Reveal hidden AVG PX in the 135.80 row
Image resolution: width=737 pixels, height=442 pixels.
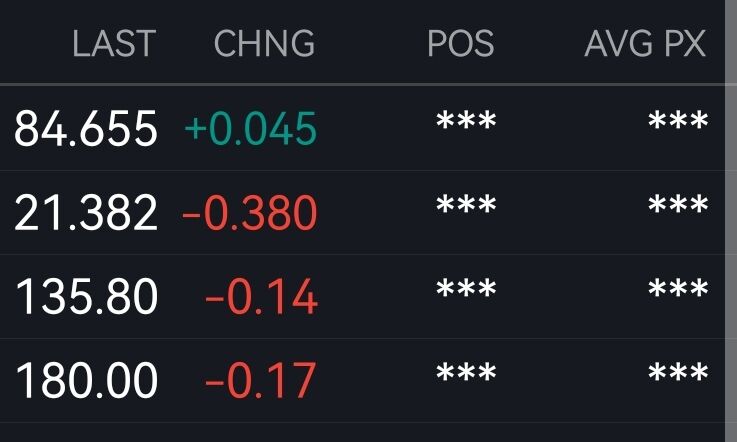[678, 288]
